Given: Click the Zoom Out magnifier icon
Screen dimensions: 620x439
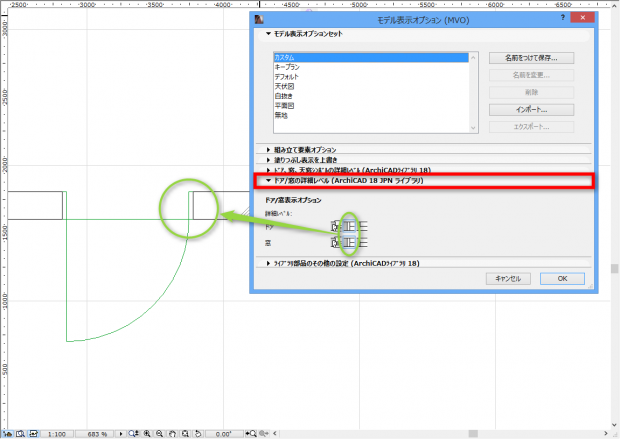Looking at the screenshot, I should 159,434.
